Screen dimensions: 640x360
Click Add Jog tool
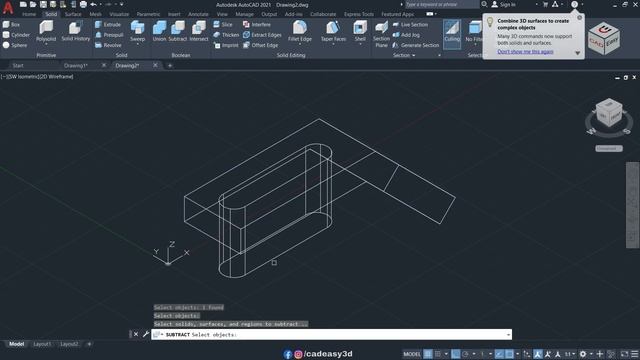pos(406,35)
